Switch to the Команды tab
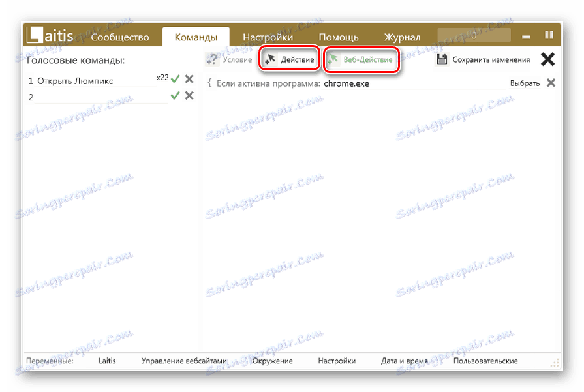The width and height of the screenshot is (584, 392). (x=196, y=37)
